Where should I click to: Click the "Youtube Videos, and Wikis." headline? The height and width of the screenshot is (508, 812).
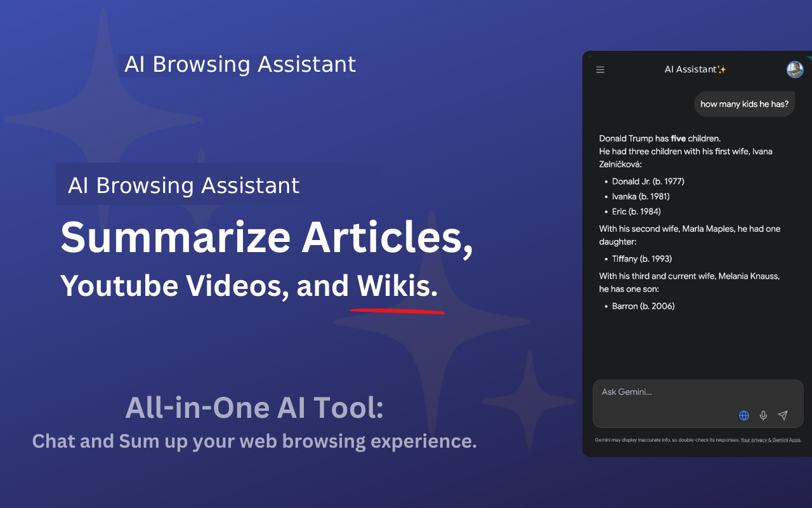pyautogui.click(x=249, y=286)
